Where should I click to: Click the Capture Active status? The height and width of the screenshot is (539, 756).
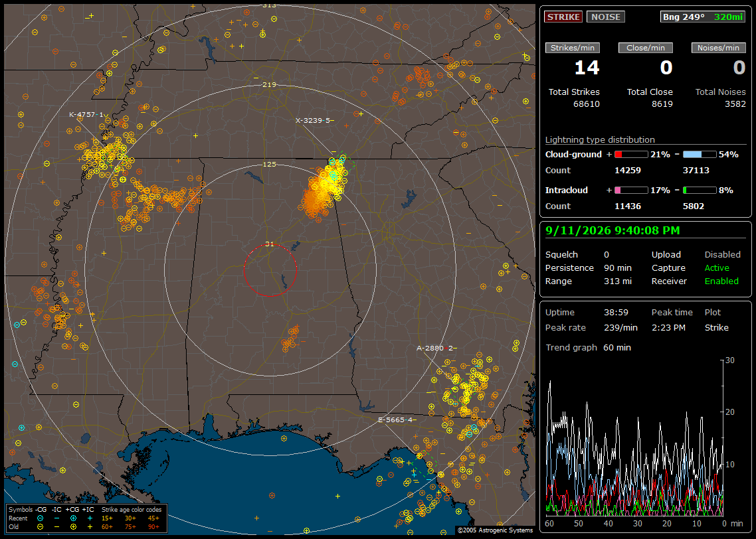[716, 268]
